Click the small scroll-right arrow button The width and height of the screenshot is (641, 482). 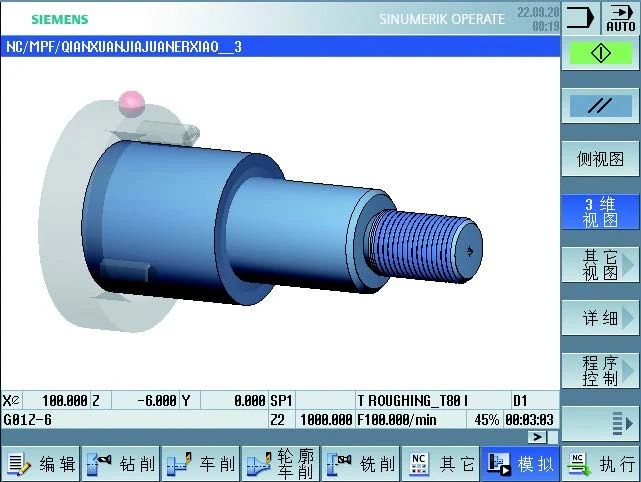pyautogui.click(x=538, y=437)
